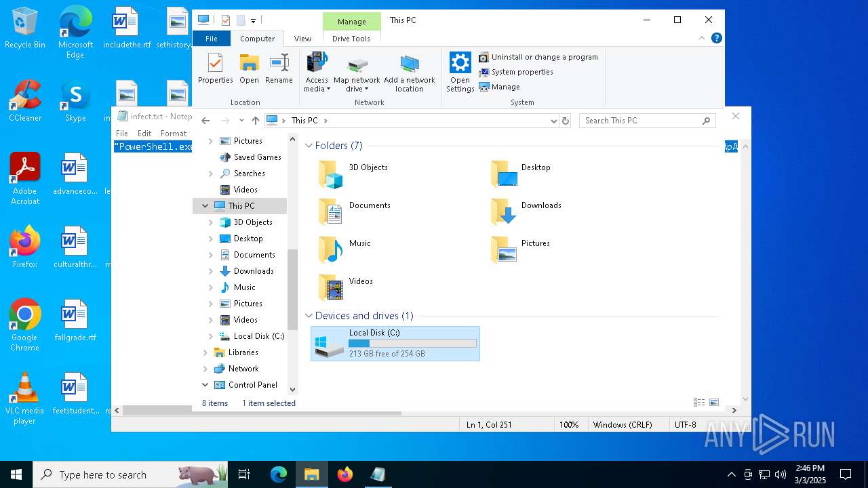Open Properties in the Computer ribbon
868x488 pixels.
215,68
